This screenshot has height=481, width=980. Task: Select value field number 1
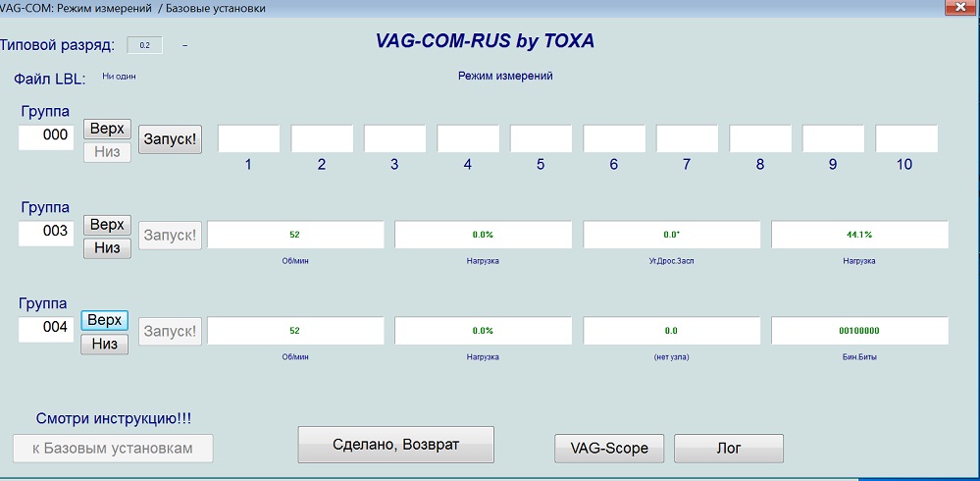(249, 138)
